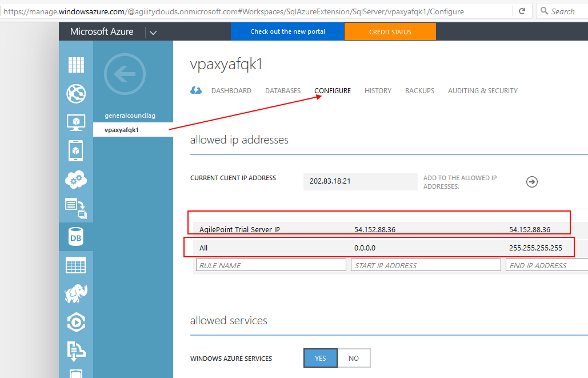588x378 pixels.
Task: Click the HDInsight elephant icon
Action: (76, 293)
